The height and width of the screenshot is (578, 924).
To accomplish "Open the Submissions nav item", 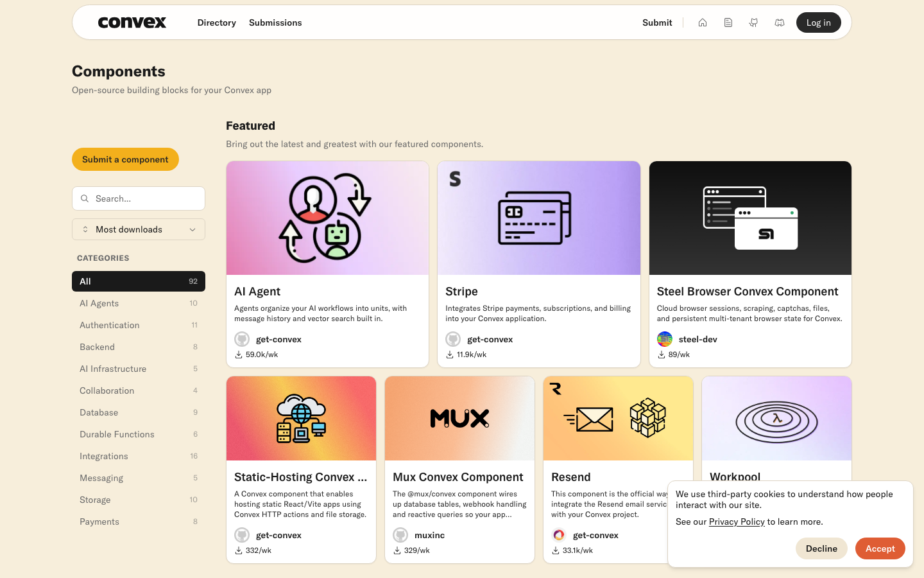I will coord(275,22).
